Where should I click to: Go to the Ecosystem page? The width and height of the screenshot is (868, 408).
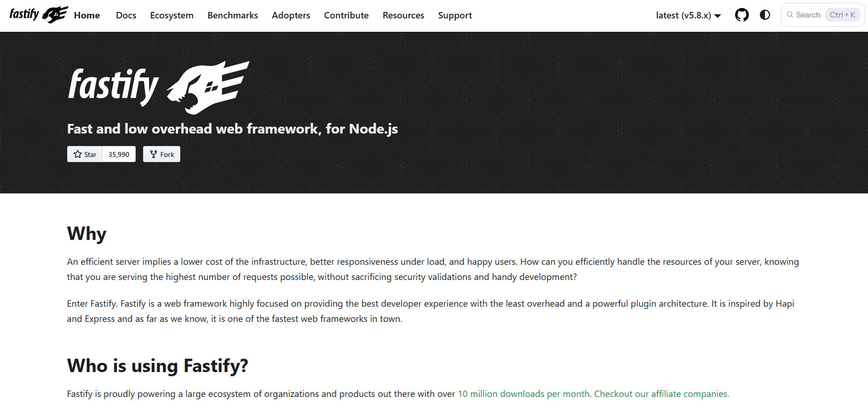pos(172,15)
